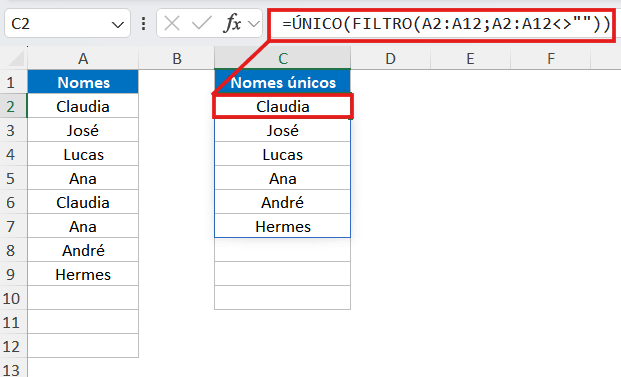
Task: Select empty cell C10
Action: [283, 298]
